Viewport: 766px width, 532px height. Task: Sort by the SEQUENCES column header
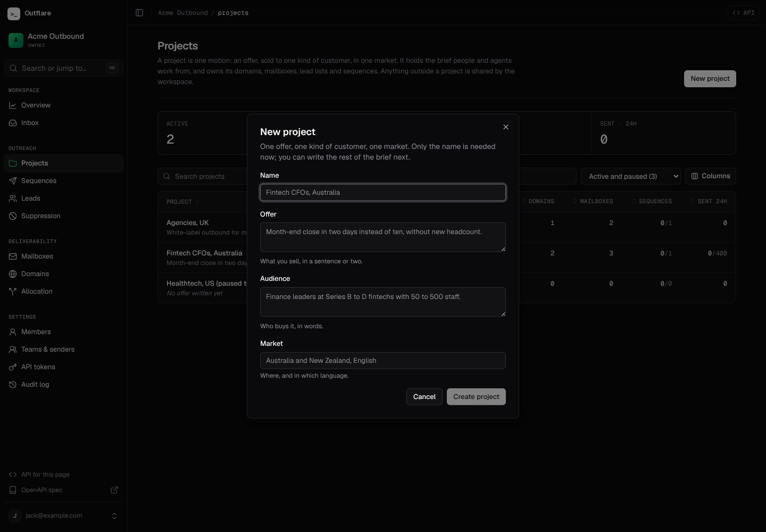click(x=652, y=202)
